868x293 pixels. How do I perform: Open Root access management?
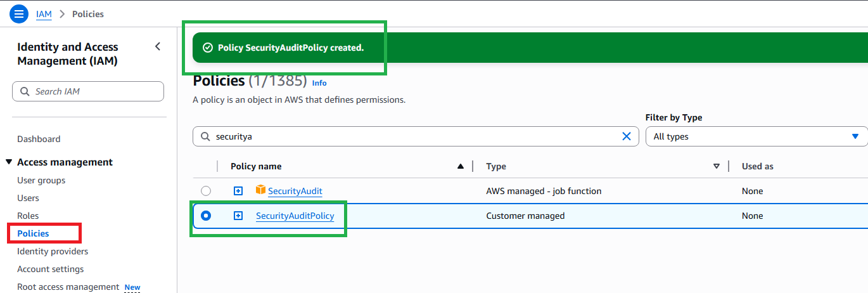coord(68,287)
